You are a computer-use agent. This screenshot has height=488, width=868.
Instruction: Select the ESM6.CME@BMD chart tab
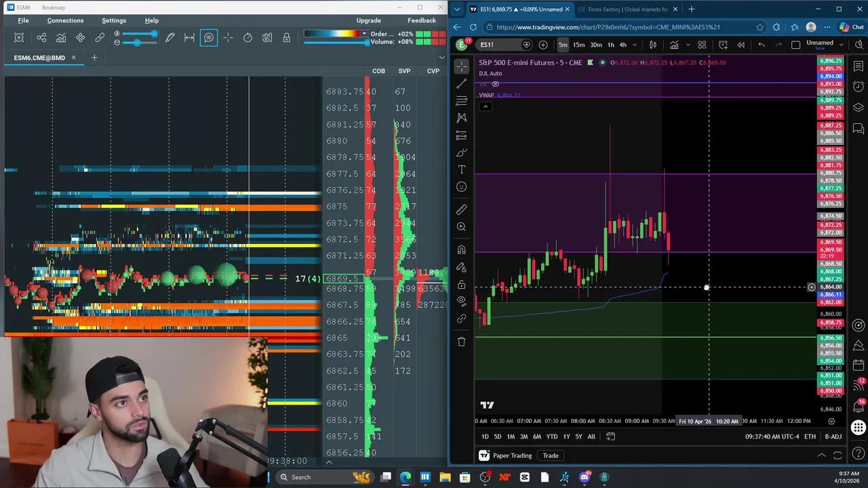[x=39, y=58]
